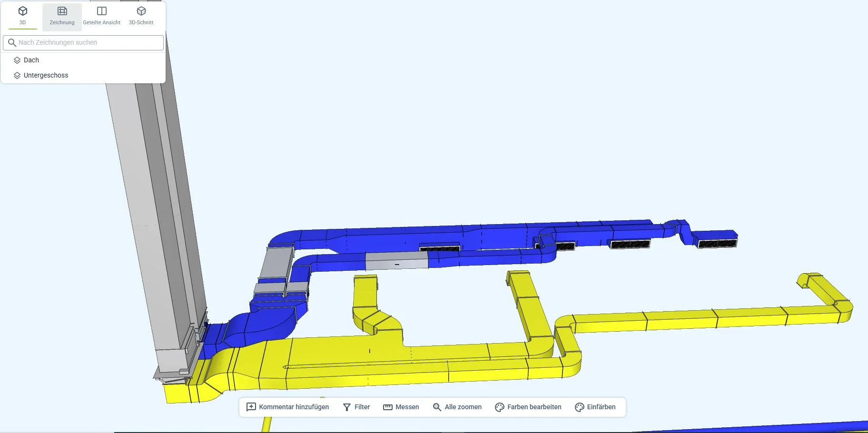Viewport: 868px width, 433px height.
Task: Click the Farben bearbeiten palette icon
Action: (x=499, y=407)
